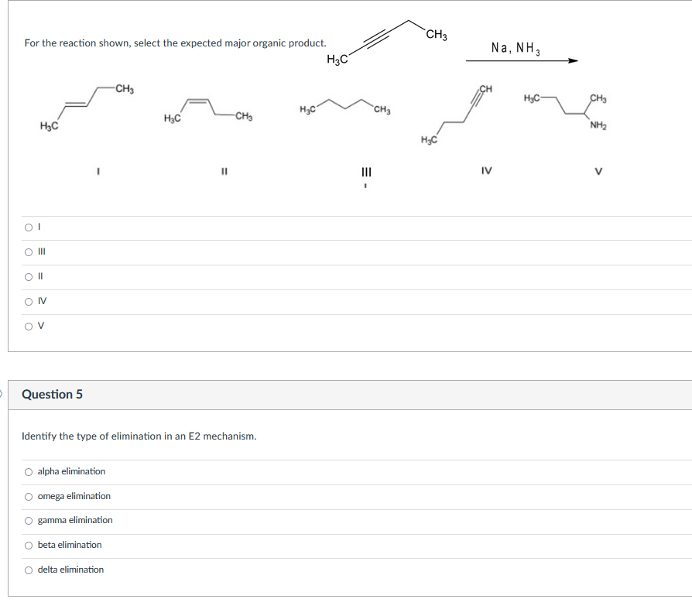The image size is (692, 616).
Task: Select radio button for answer II
Action: 28,275
